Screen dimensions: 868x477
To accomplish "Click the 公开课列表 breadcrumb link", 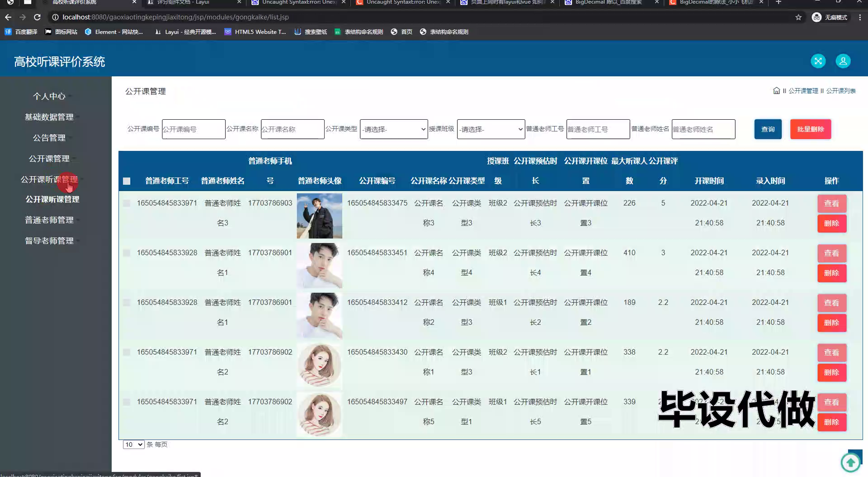I will 841,91.
